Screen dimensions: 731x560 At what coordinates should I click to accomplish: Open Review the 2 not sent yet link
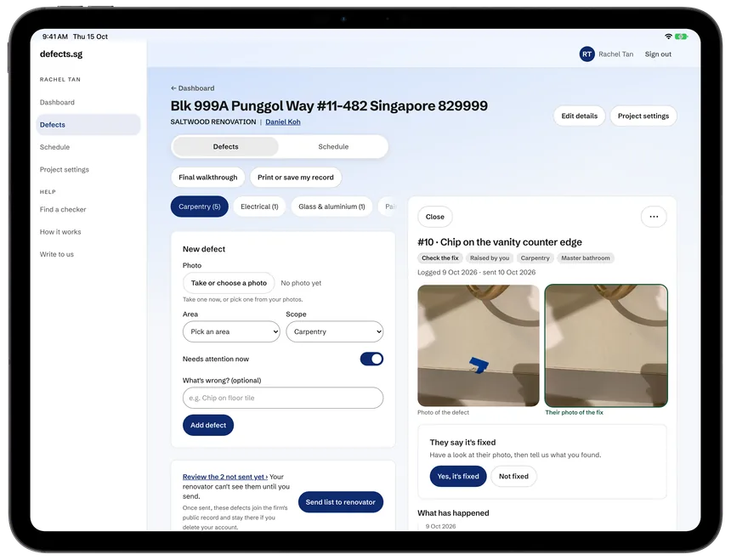pyautogui.click(x=225, y=477)
